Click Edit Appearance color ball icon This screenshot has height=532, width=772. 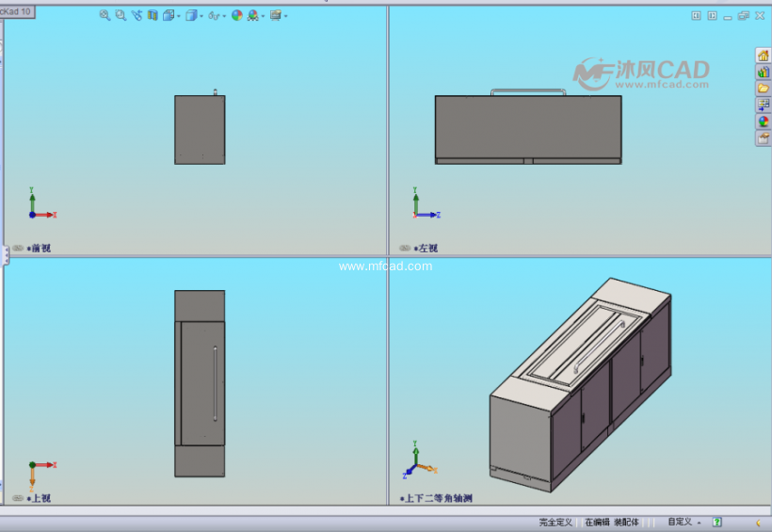(237, 15)
